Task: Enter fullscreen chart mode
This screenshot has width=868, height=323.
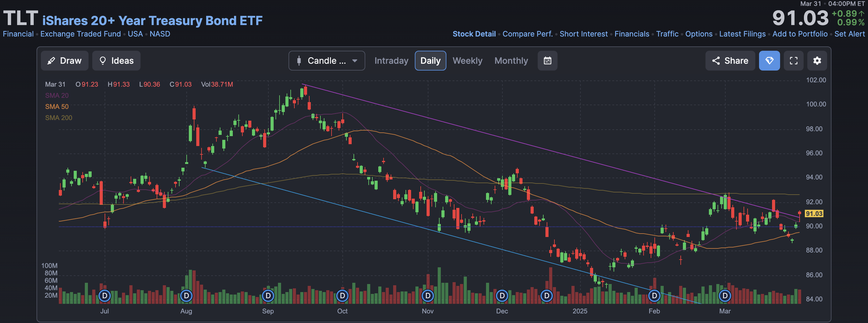Action: click(x=793, y=61)
